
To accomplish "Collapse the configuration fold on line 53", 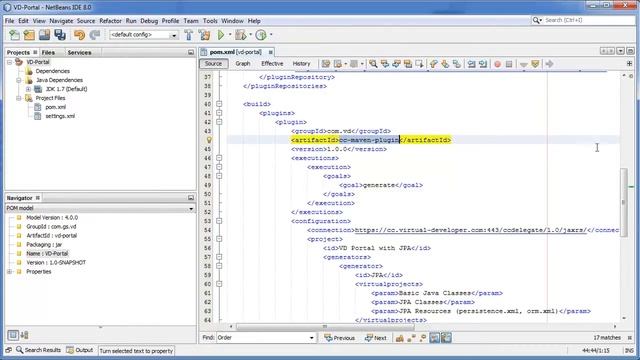I will [219, 221].
